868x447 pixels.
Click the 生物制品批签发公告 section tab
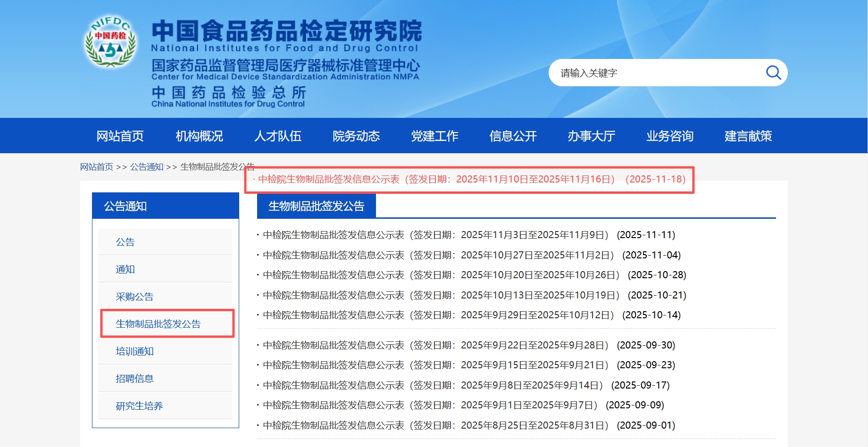pos(317,206)
